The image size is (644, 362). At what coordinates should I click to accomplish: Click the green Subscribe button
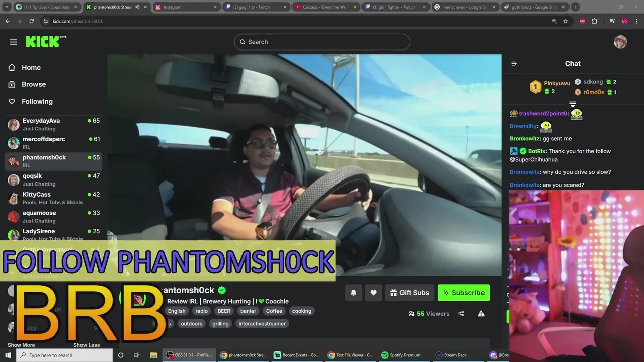(463, 293)
